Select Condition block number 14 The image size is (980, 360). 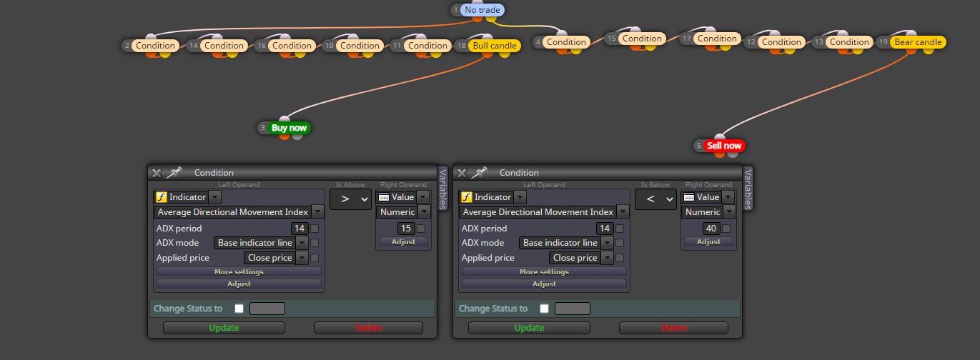tap(223, 45)
